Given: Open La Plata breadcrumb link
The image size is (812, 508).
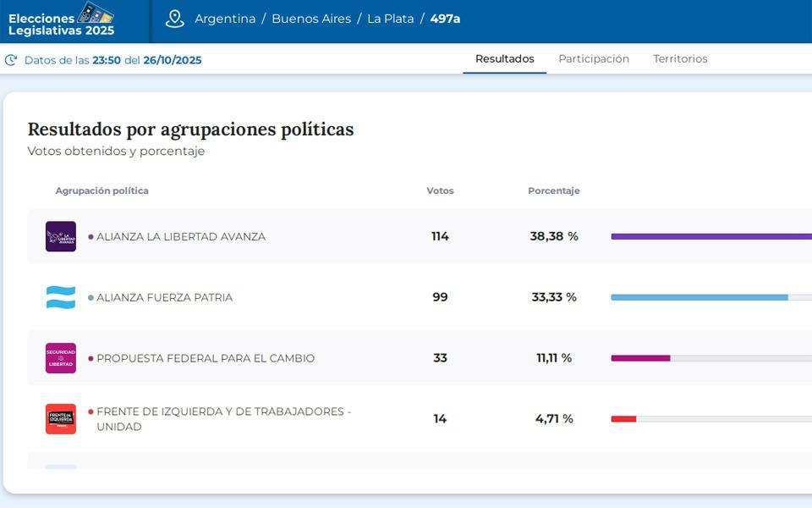Looking at the screenshot, I should click(390, 19).
